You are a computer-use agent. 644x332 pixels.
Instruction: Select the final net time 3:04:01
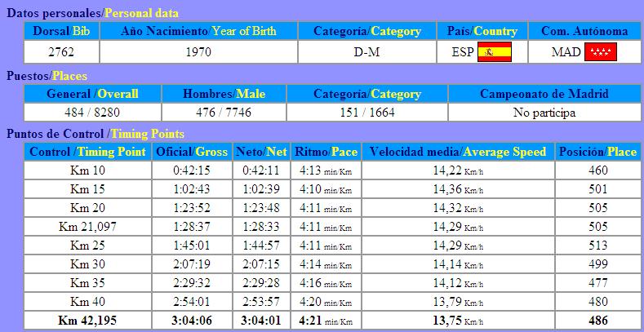[x=260, y=321]
